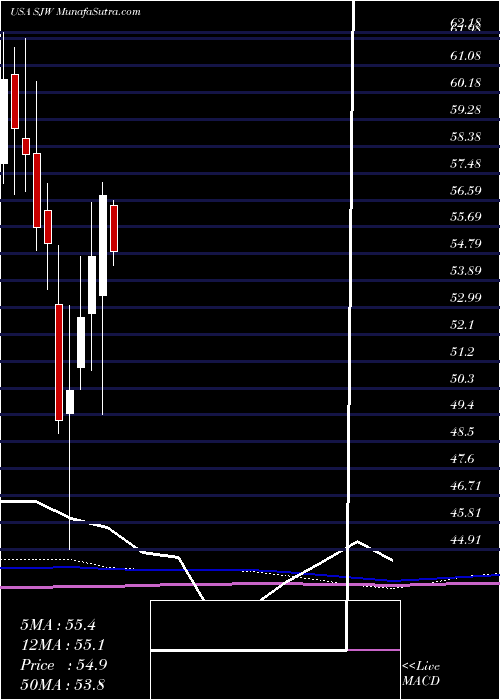Click the 44.91 price axis label

(x=465, y=539)
